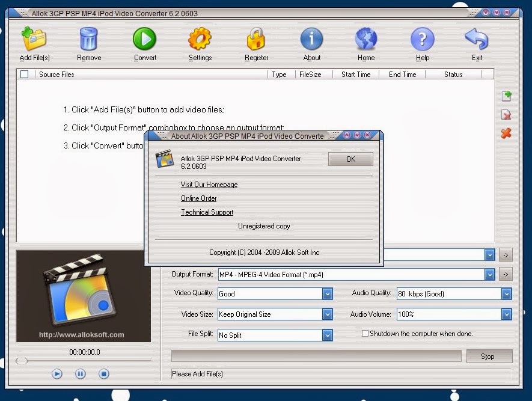Click the Copyright 2004-2009 Allok Soft text
532x401 pixels.
264,253
